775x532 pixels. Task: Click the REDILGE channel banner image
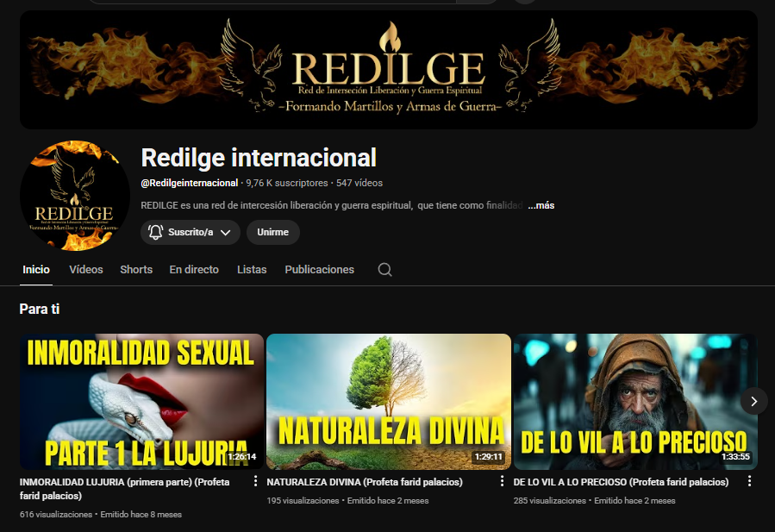point(388,70)
